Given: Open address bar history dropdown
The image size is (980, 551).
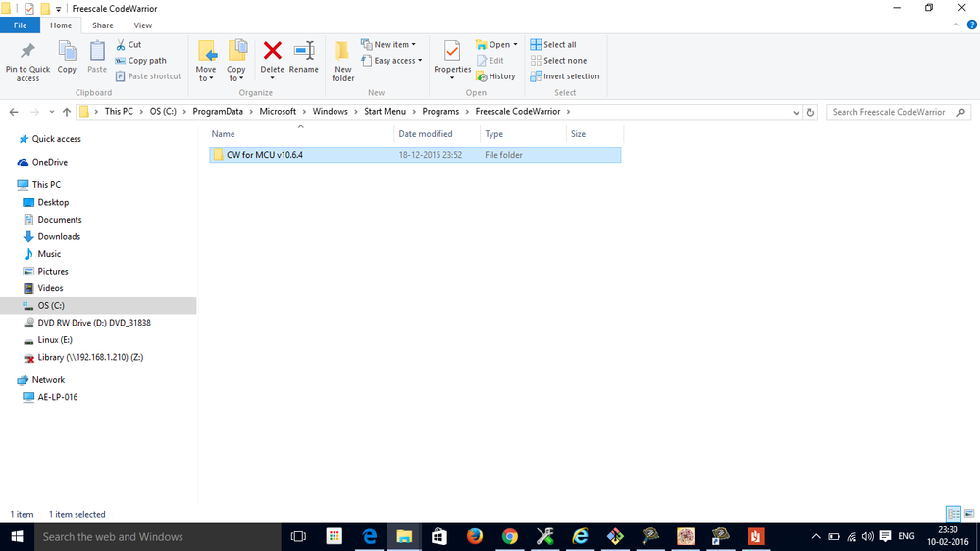Looking at the screenshot, I should coord(796,113).
